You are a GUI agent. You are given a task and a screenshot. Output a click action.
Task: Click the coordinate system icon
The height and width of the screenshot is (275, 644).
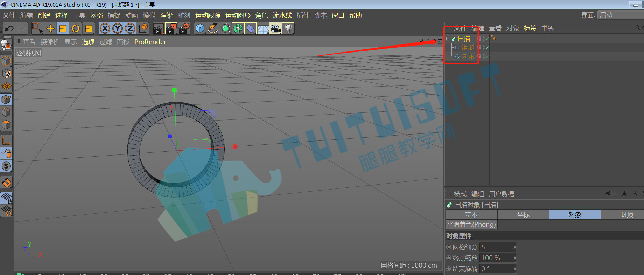pyautogui.click(x=143, y=29)
